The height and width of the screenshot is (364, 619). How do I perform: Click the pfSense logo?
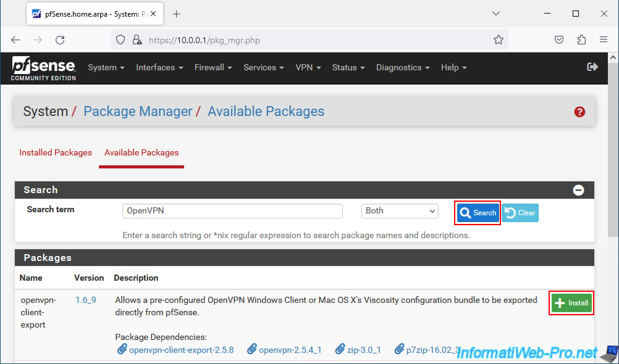coord(43,68)
